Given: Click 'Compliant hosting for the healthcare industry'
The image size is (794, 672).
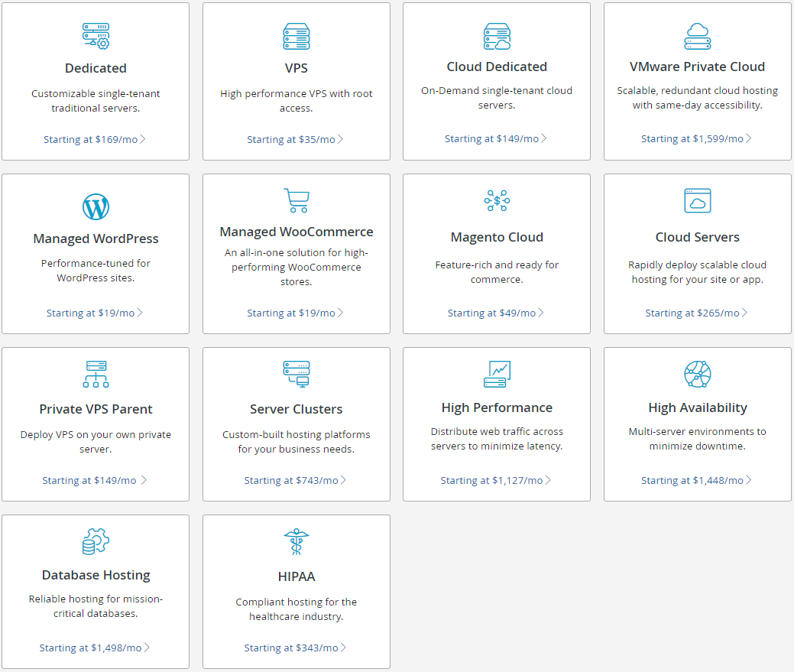Looking at the screenshot, I should [297, 609].
